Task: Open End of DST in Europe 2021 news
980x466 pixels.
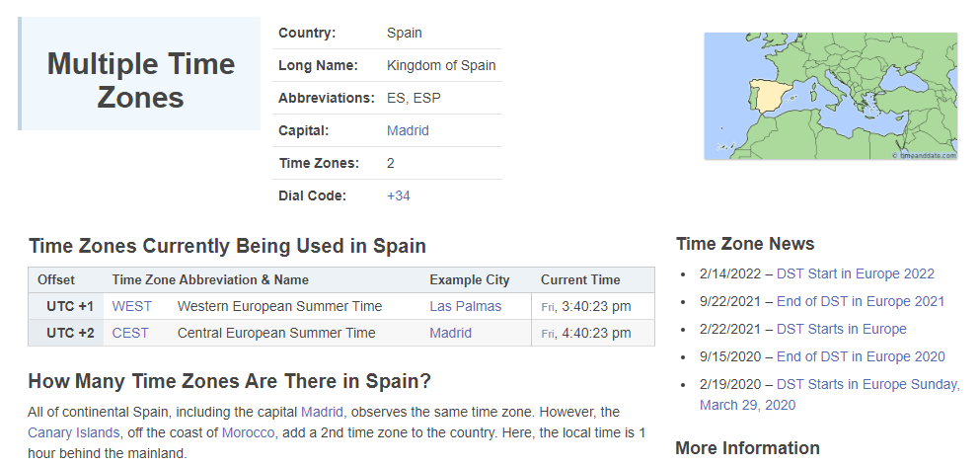Action: [x=861, y=301]
